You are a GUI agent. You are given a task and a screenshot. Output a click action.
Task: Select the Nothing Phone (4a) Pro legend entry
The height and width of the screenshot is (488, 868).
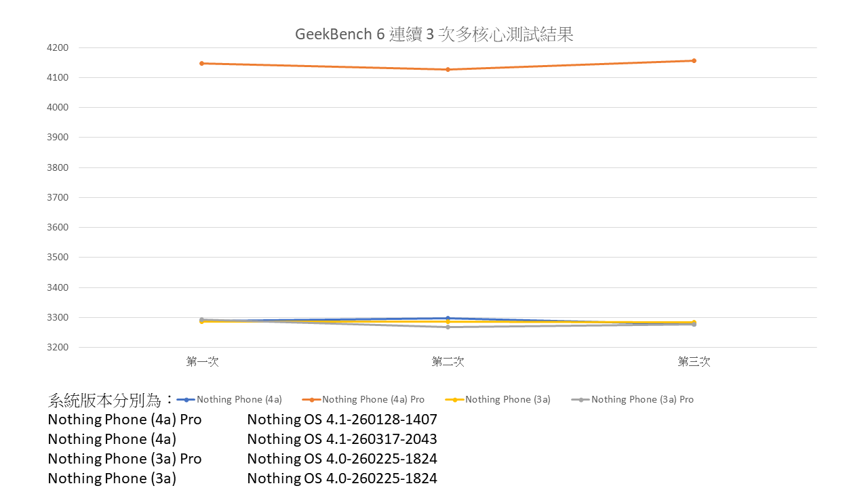[373, 399]
